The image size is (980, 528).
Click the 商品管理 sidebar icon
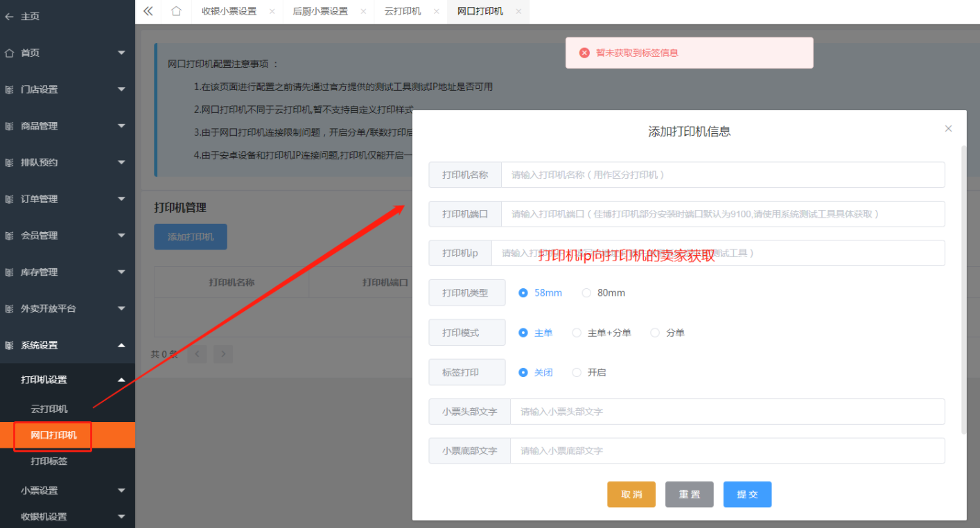click(x=9, y=126)
